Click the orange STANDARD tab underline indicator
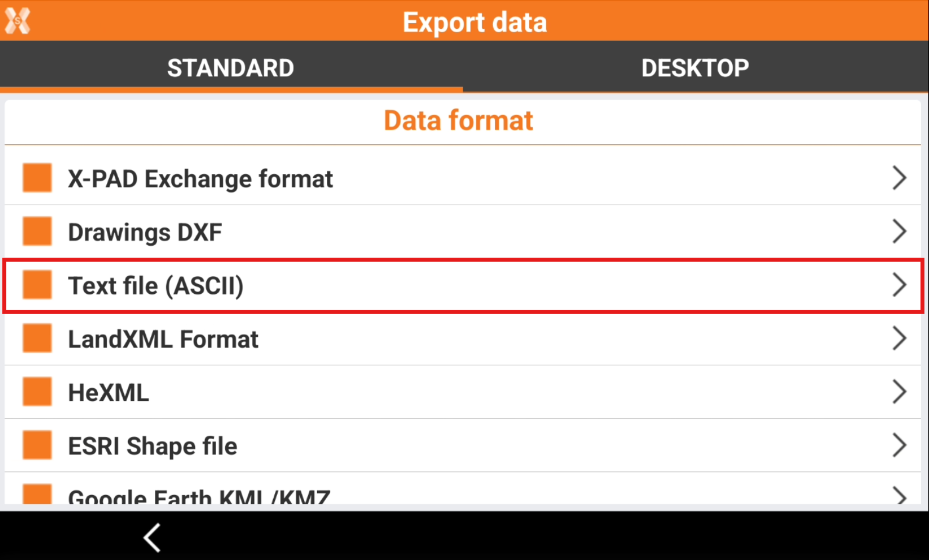929x560 pixels. 230,89
